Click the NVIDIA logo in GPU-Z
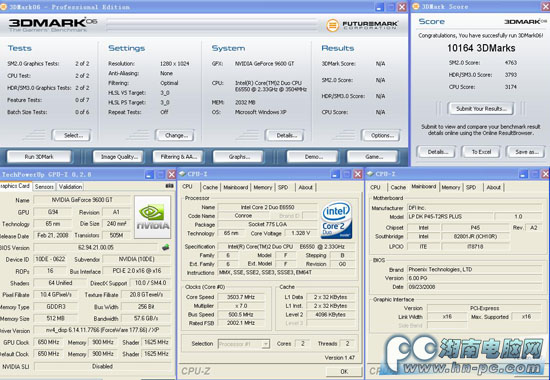Screen dimensions: 550x380 click(x=153, y=217)
